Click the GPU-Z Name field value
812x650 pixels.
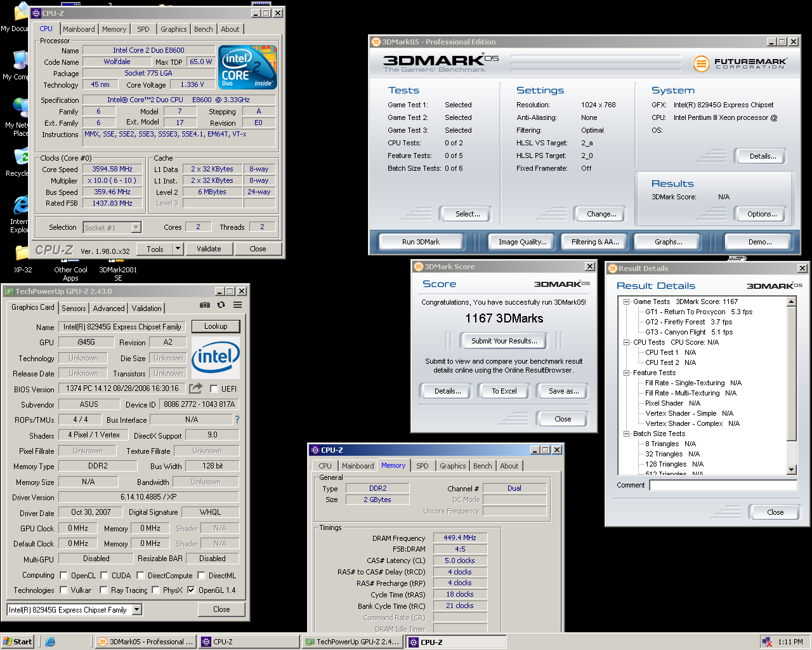pyautogui.click(x=122, y=327)
